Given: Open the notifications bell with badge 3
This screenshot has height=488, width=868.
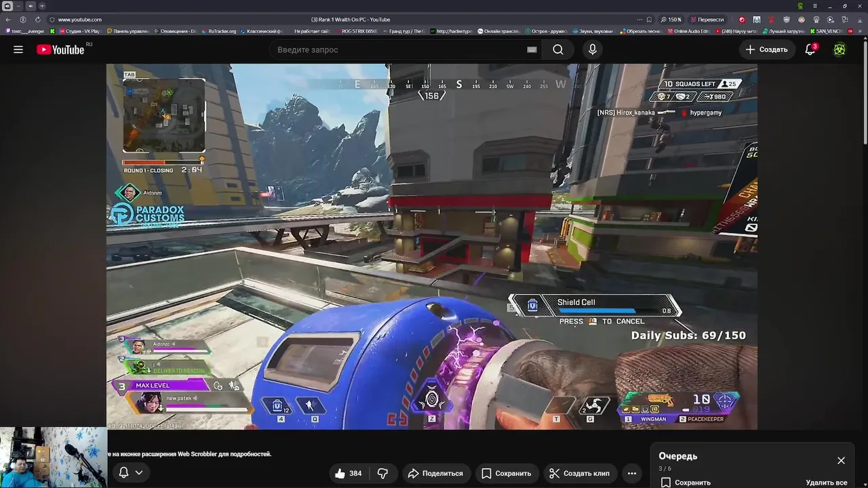Looking at the screenshot, I should (810, 49).
